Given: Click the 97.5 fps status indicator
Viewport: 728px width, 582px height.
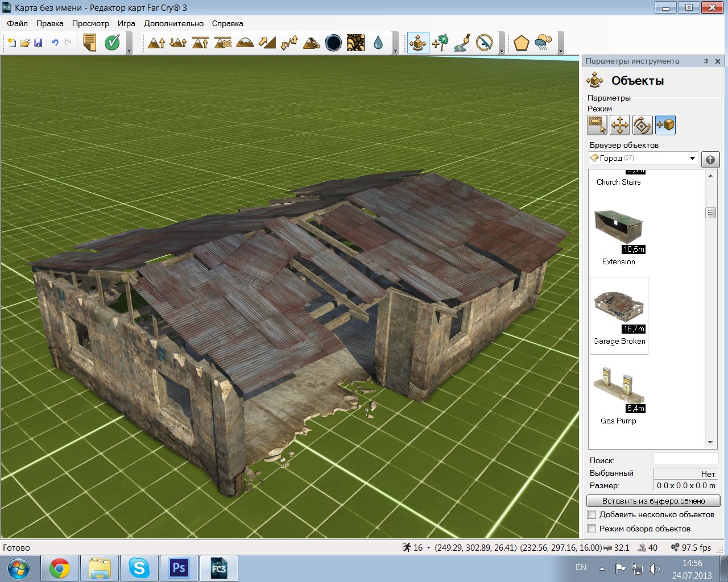Looking at the screenshot, I should click(x=691, y=548).
